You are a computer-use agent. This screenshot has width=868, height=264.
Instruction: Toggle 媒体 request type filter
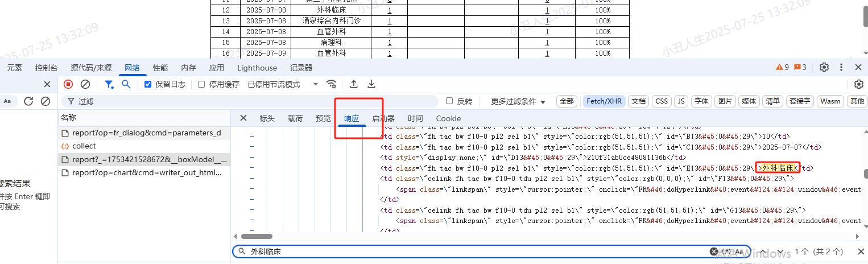click(749, 101)
